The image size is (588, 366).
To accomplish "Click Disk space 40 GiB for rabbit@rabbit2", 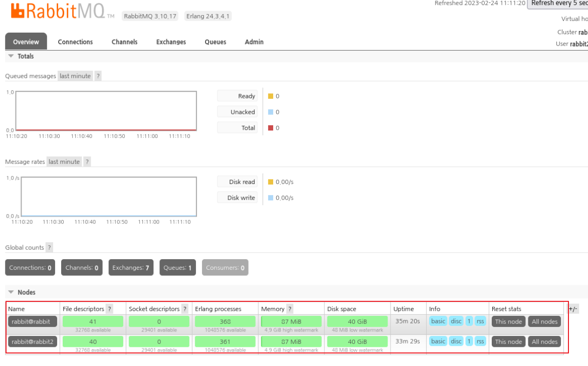I will point(357,342).
